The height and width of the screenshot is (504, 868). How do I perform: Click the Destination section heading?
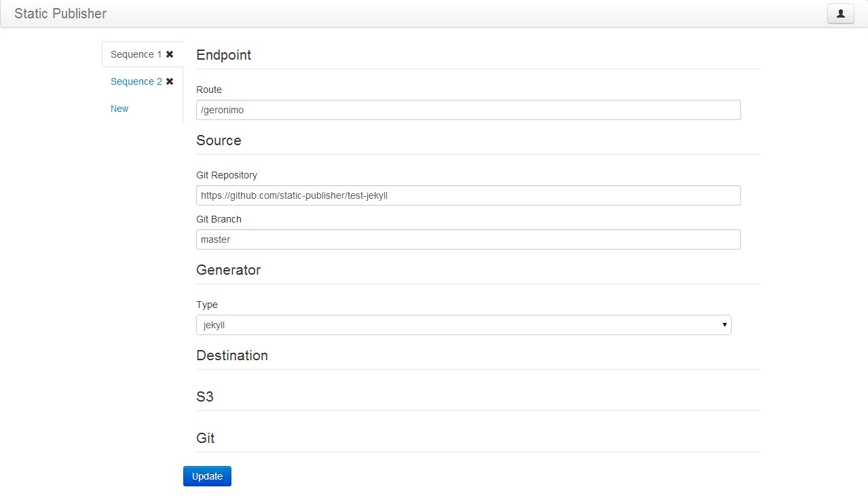click(232, 355)
